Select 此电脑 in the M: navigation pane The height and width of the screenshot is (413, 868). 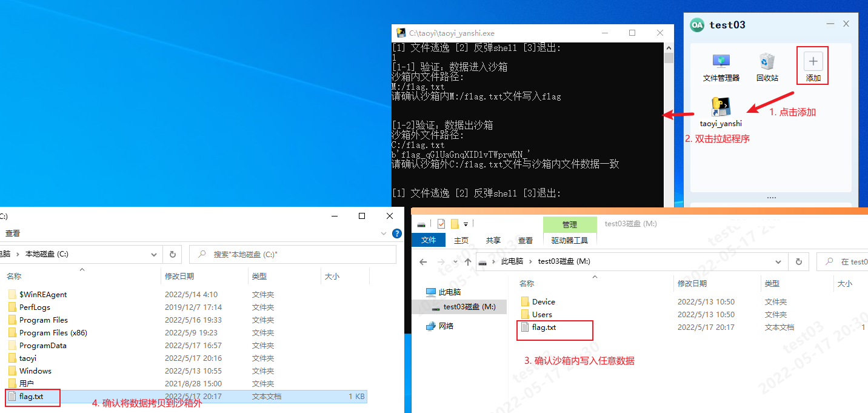pos(443,292)
